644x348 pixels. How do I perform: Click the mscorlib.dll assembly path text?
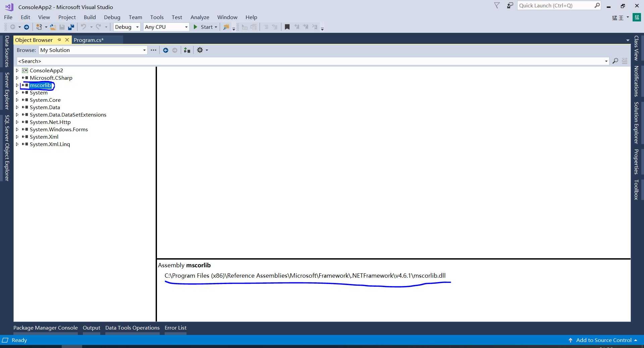click(305, 276)
